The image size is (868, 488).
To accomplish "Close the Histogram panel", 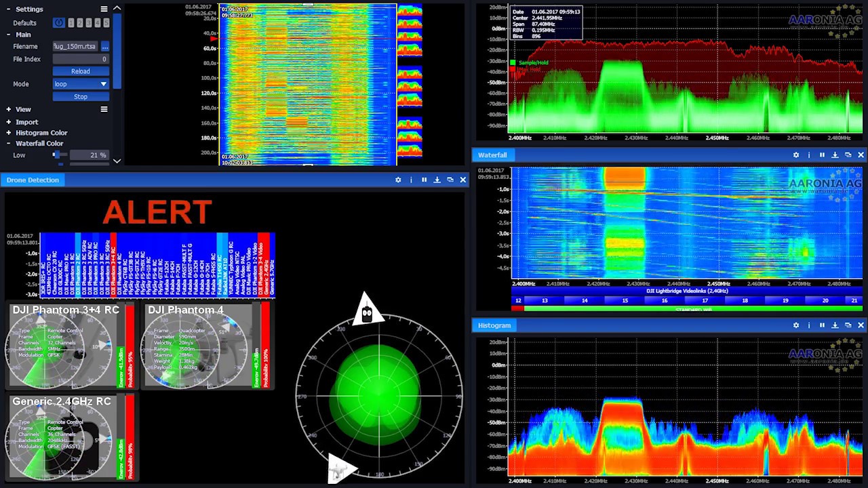I will (861, 325).
